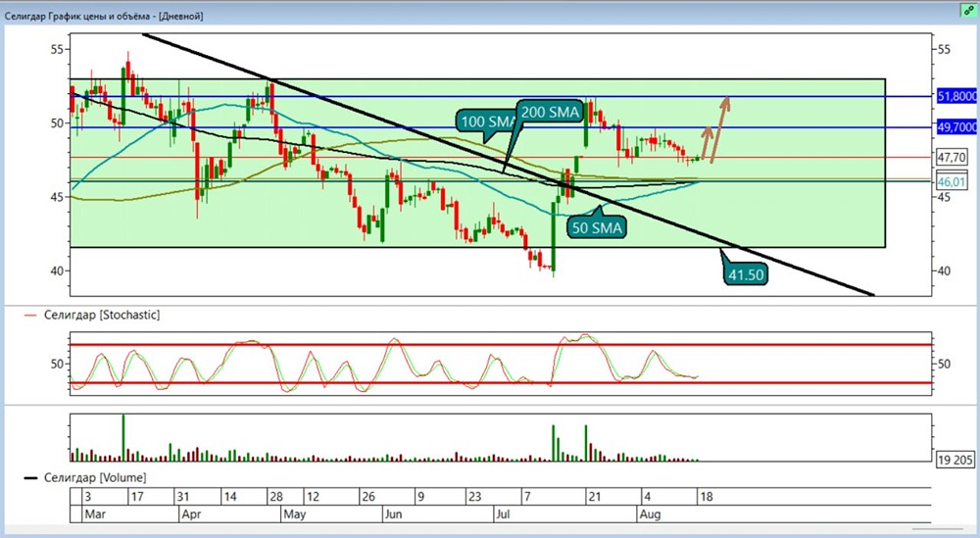This screenshot has width=980, height=538.
Task: Click the 19 205 volume value tag
Action: click(955, 460)
